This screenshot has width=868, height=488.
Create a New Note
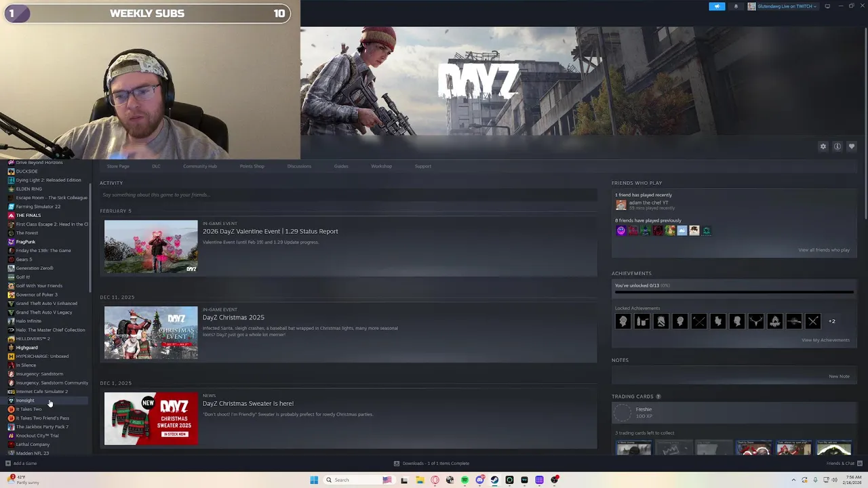coord(839,377)
